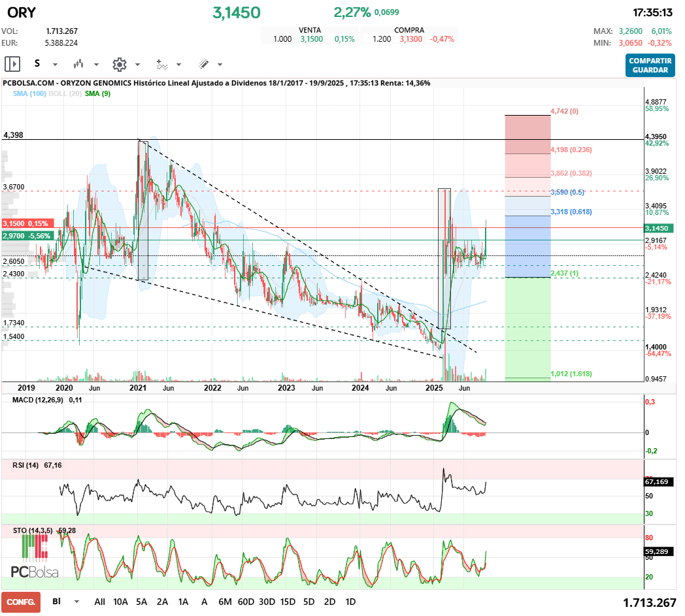Select the 10A time range
The image size is (685, 616).
(120, 602)
